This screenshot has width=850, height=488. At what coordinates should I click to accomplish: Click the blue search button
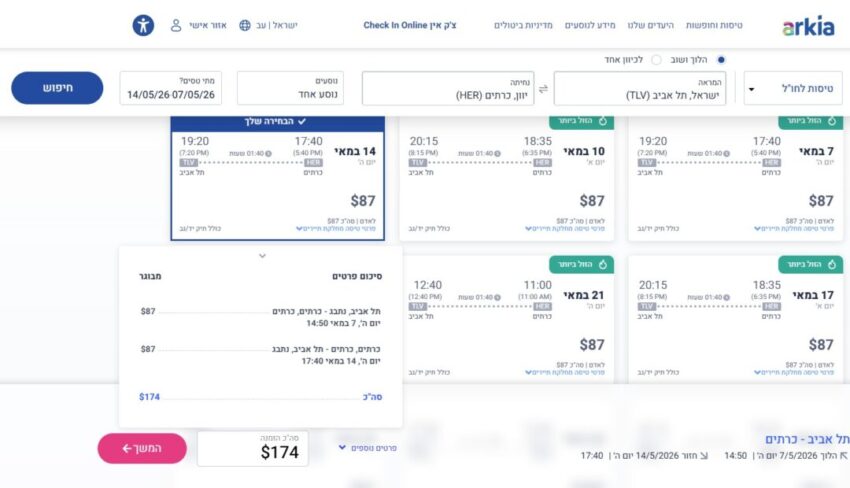(x=57, y=88)
